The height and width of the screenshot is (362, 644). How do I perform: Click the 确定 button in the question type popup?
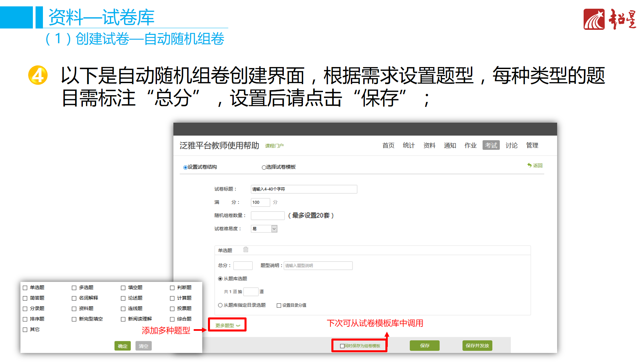(122, 346)
